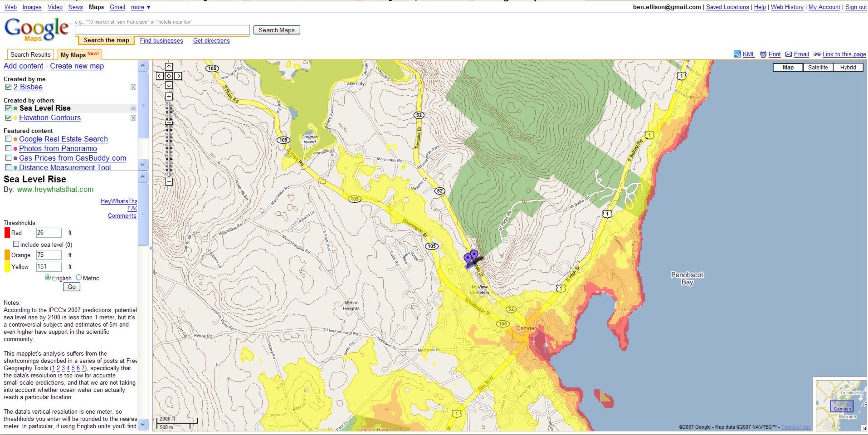Open the Comments link
The width and height of the screenshot is (868, 435).
122,216
